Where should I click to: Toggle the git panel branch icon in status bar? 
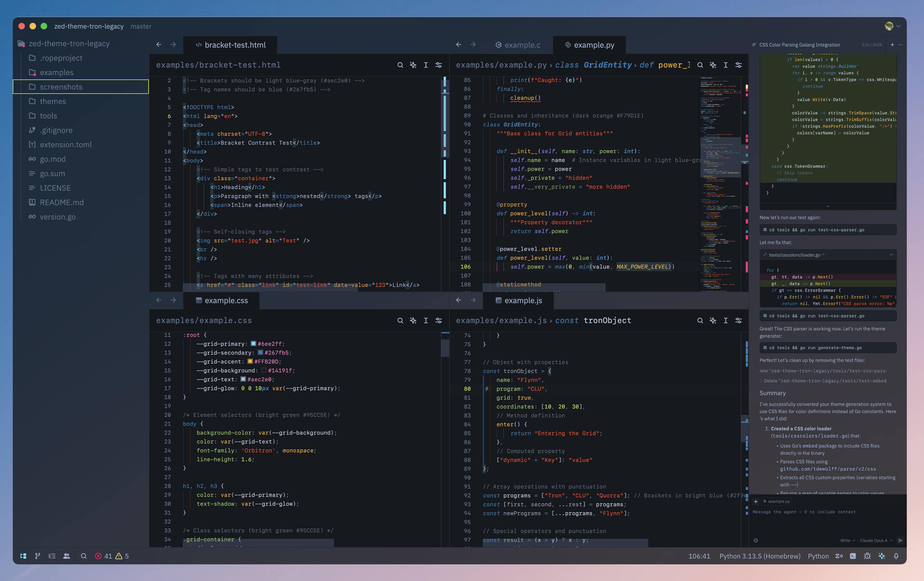37,556
